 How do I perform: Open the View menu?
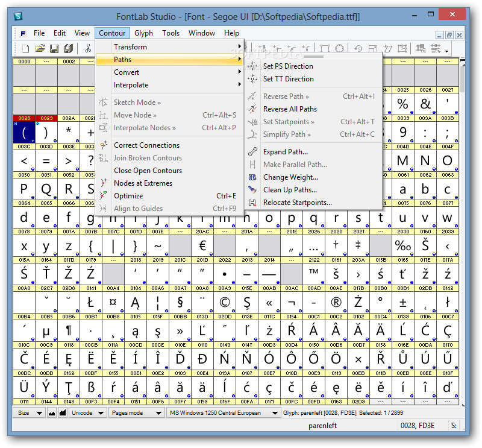coord(82,33)
